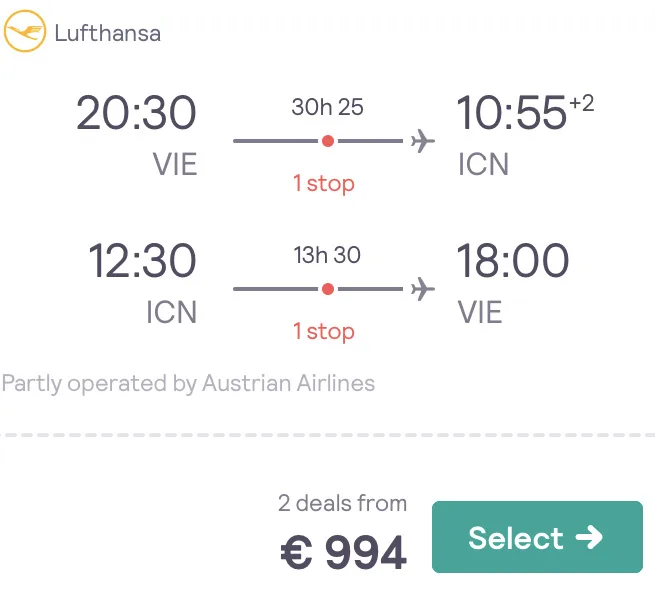Click the Lufthansa crane logo icon

pyautogui.click(x=25, y=31)
